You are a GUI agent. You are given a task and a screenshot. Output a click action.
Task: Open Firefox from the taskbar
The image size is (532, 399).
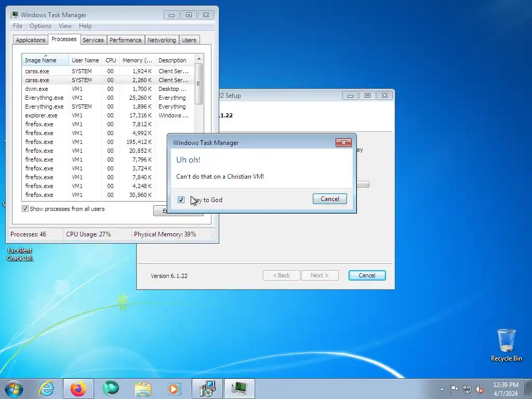(78, 389)
